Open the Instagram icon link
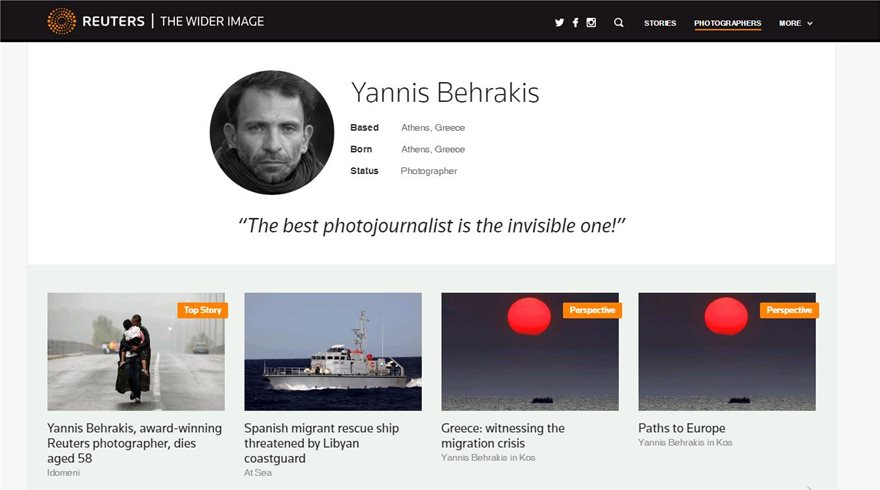Screen dimensions: 880x490 (591, 23)
